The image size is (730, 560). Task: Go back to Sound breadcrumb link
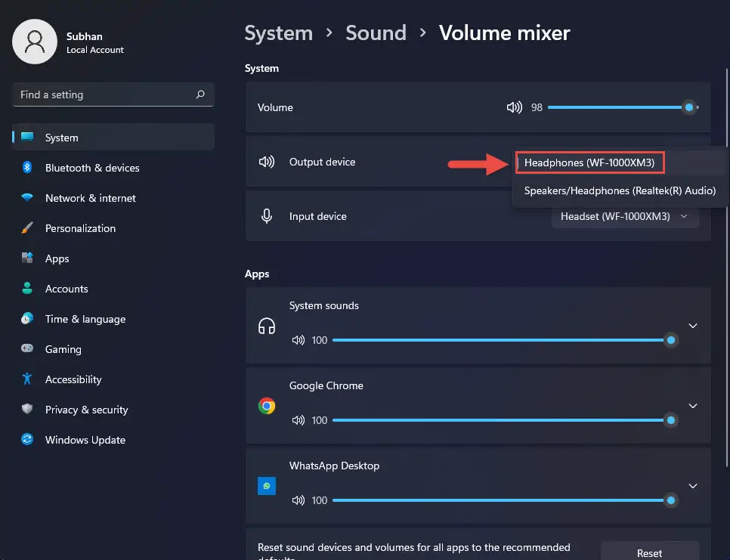(376, 33)
